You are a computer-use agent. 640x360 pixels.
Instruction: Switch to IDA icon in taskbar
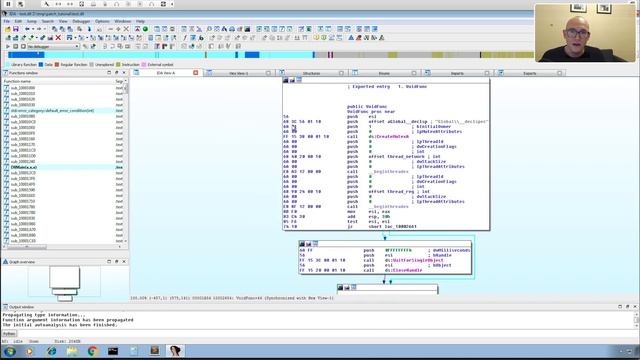click(175, 351)
